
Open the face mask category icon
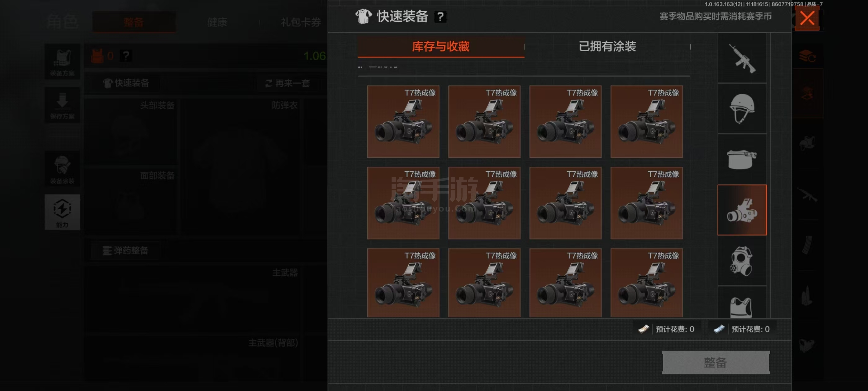[x=742, y=159]
